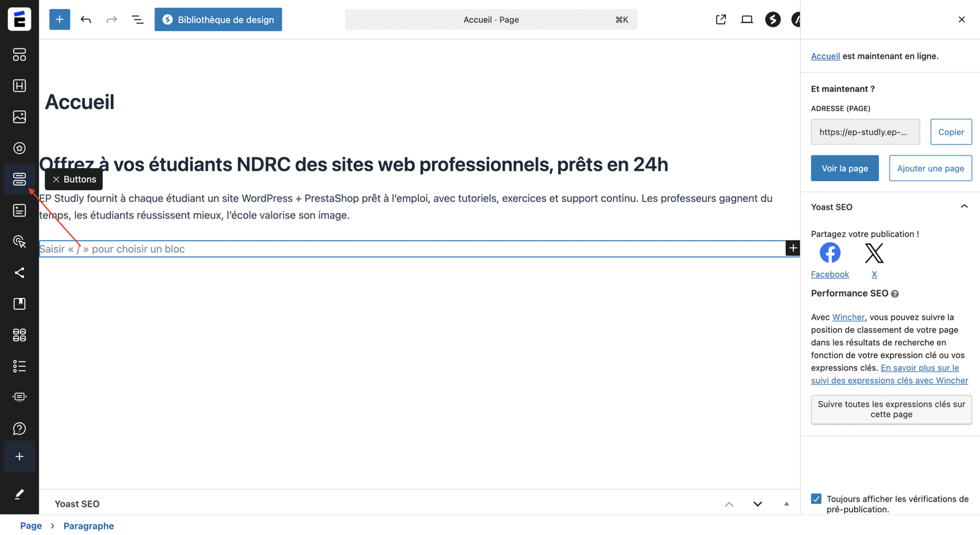Undo the last change
The height and width of the screenshot is (535, 980).
coord(86,20)
